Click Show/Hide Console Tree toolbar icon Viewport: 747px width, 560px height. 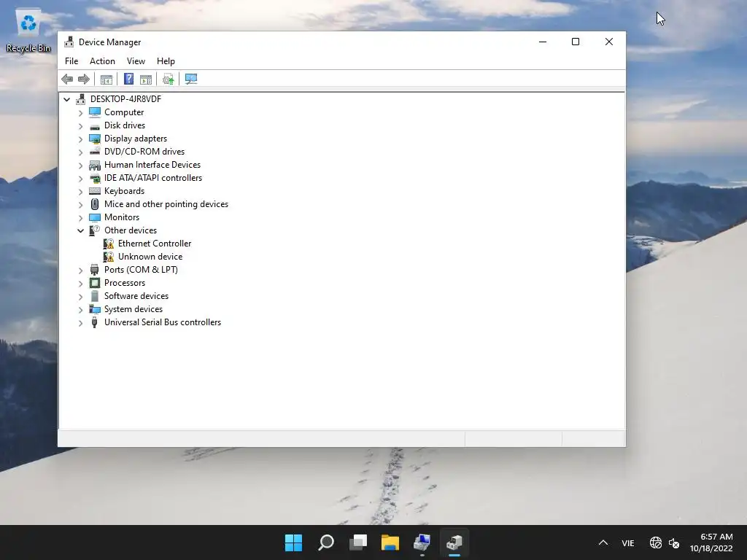click(107, 79)
